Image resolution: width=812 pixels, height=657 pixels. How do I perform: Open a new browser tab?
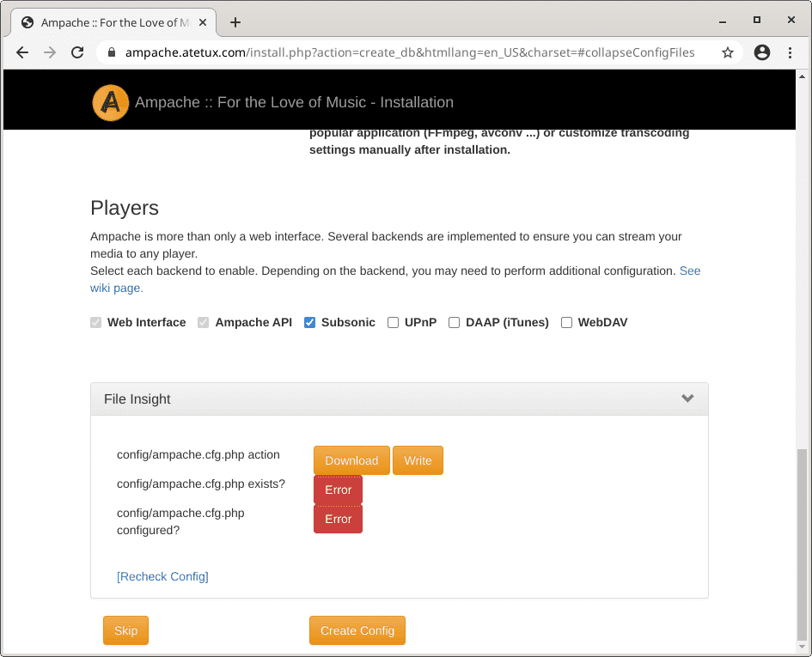point(235,22)
